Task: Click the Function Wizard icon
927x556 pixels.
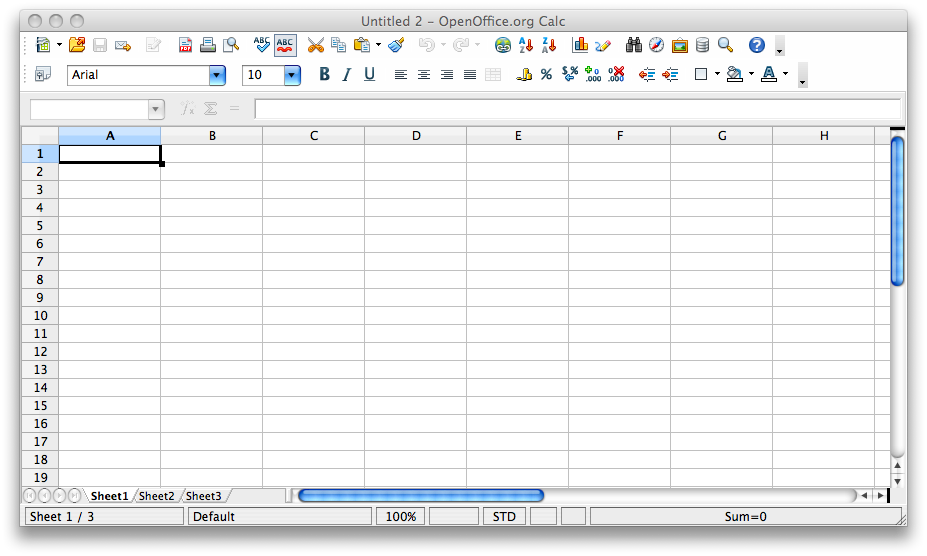Action: point(187,109)
